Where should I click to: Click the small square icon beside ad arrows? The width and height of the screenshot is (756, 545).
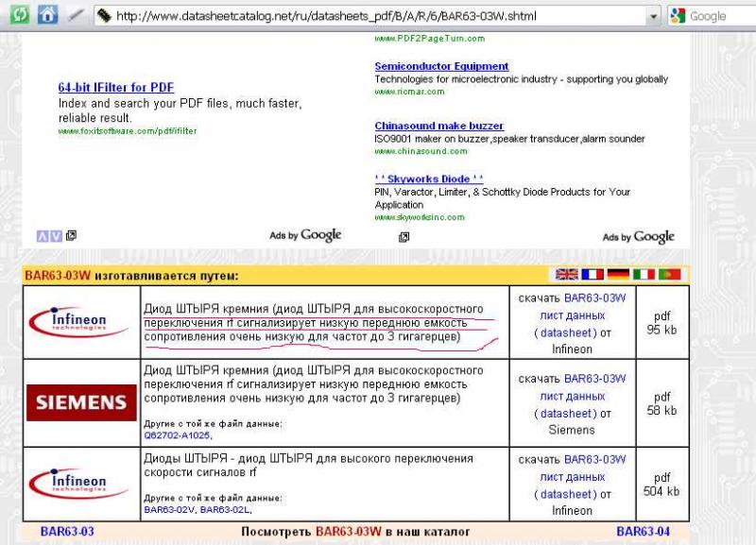point(71,235)
